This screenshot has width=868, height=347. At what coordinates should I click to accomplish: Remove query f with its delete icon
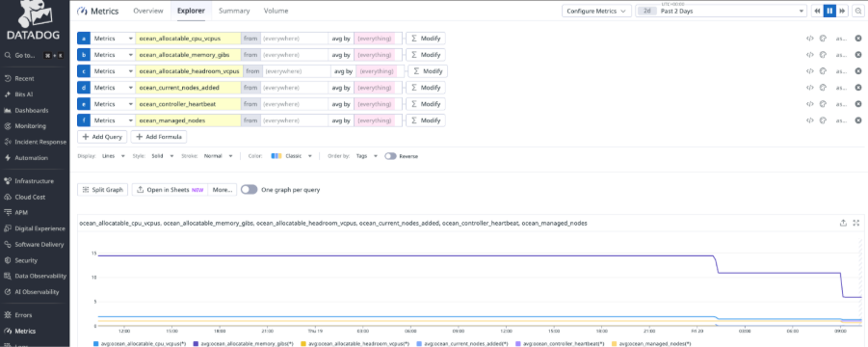(x=858, y=120)
